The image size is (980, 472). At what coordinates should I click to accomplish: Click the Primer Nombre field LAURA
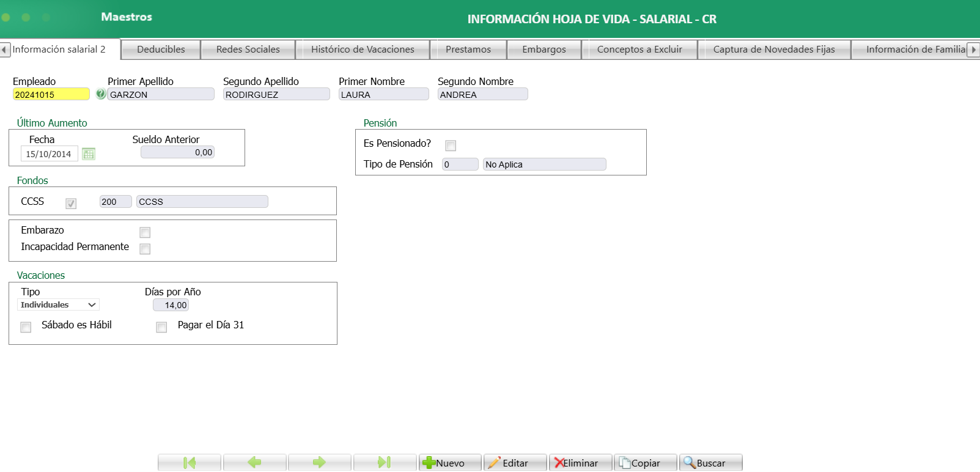click(384, 94)
